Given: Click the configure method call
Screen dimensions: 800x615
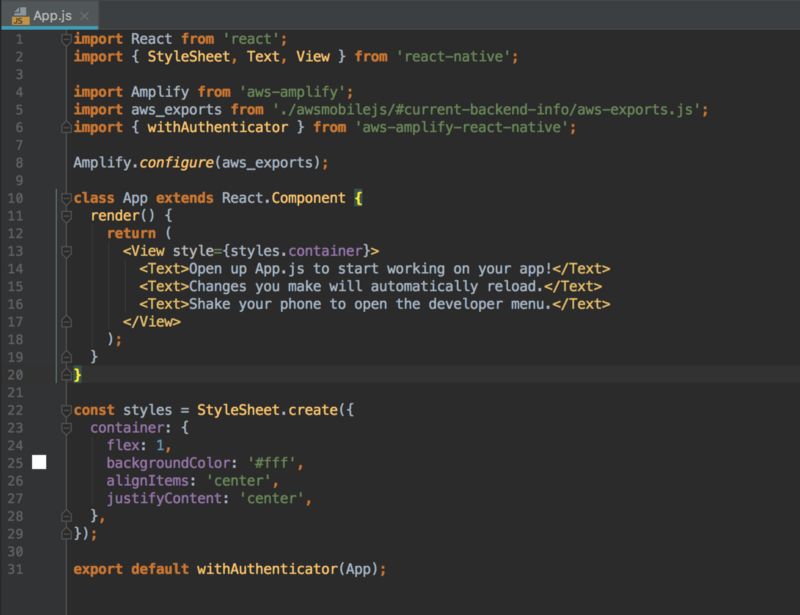Looking at the screenshot, I should [x=177, y=163].
